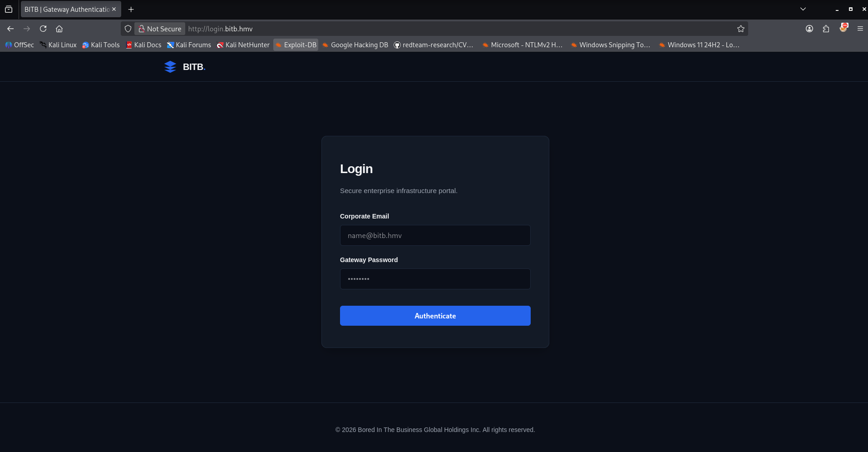The width and height of the screenshot is (868, 452).
Task: Go back to the previous page
Action: pos(10,29)
